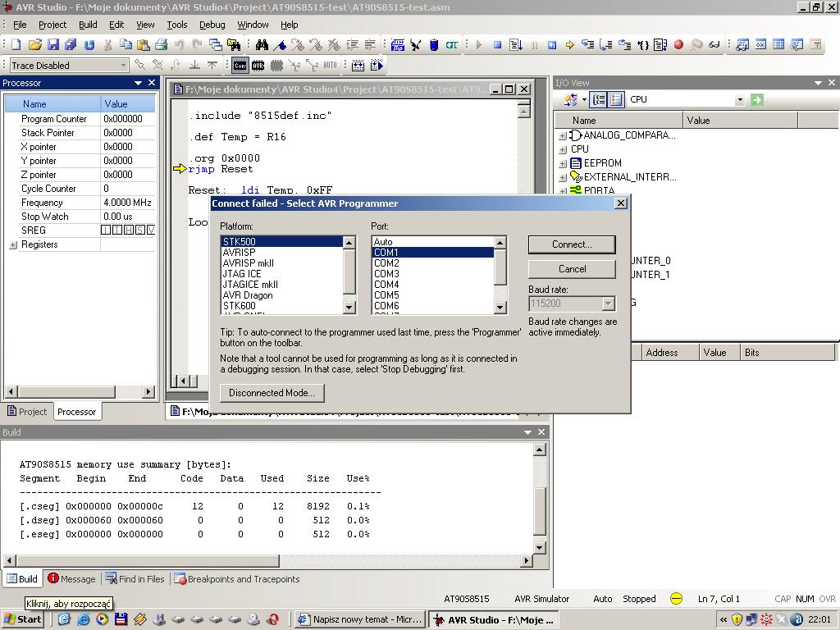840x630 pixels.
Task: Select AVRISP mkII in Platform list
Action: [249, 263]
